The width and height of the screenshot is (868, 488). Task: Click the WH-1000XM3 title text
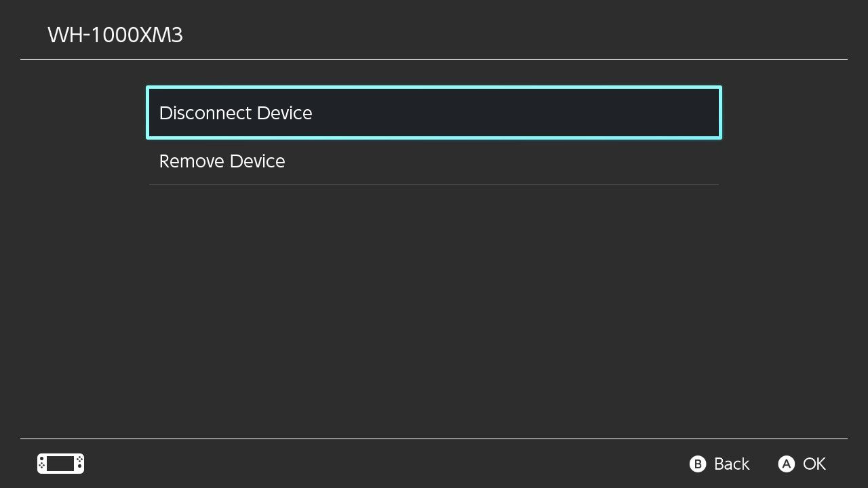[x=115, y=35]
